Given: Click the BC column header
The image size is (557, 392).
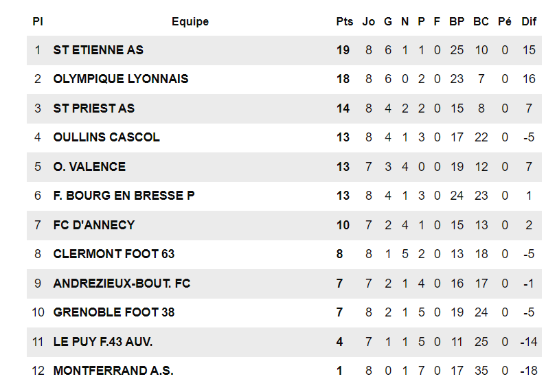Looking at the screenshot, I should (481, 22).
